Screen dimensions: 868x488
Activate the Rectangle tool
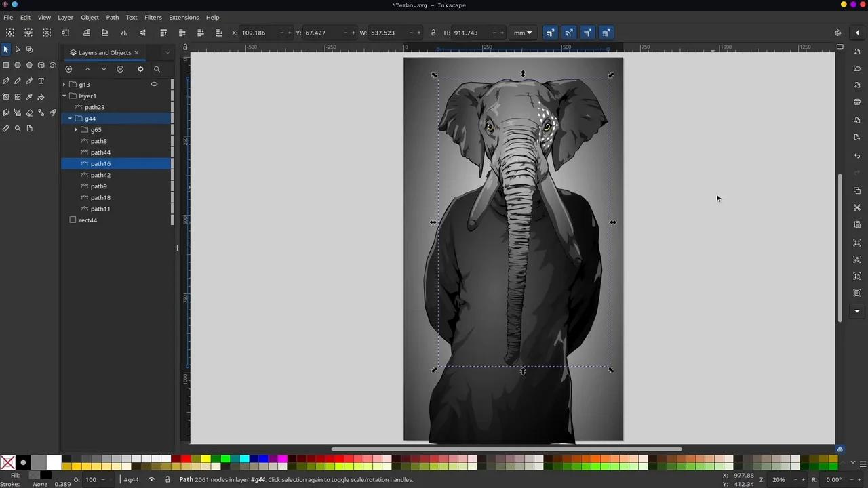pyautogui.click(x=7, y=64)
